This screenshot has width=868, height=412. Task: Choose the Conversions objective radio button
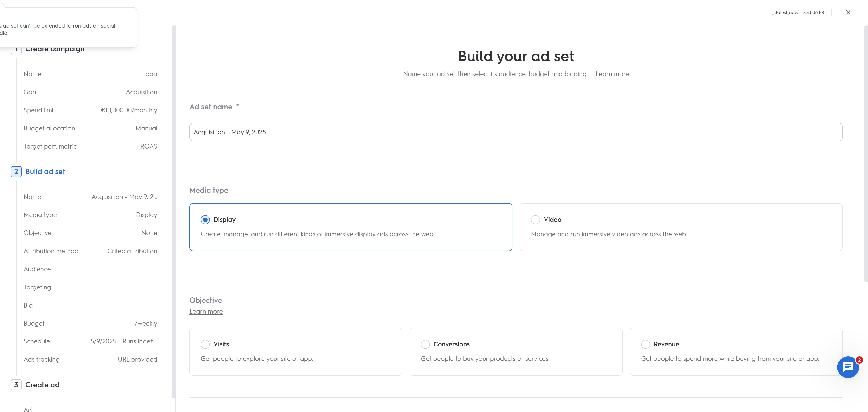(425, 344)
